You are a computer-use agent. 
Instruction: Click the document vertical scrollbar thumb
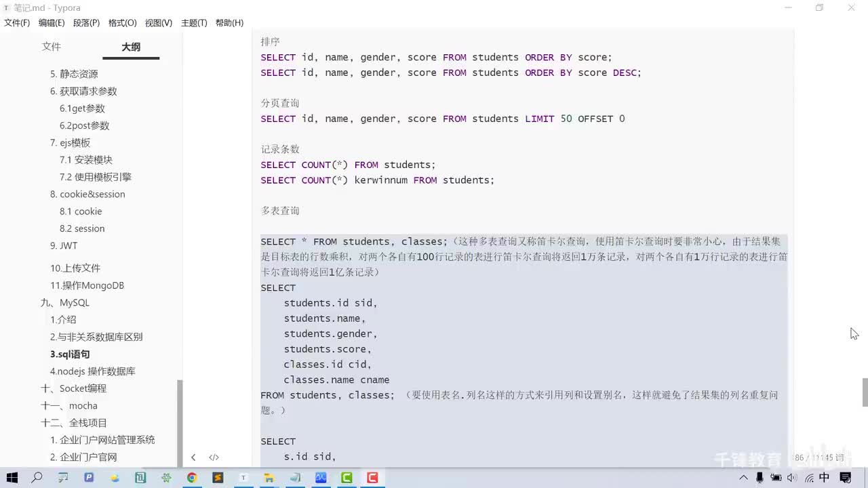point(865,392)
